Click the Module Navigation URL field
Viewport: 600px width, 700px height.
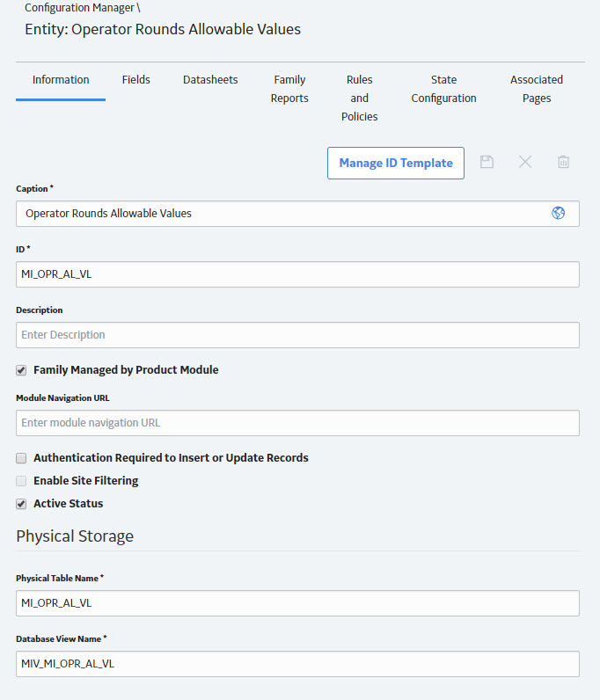click(x=297, y=423)
